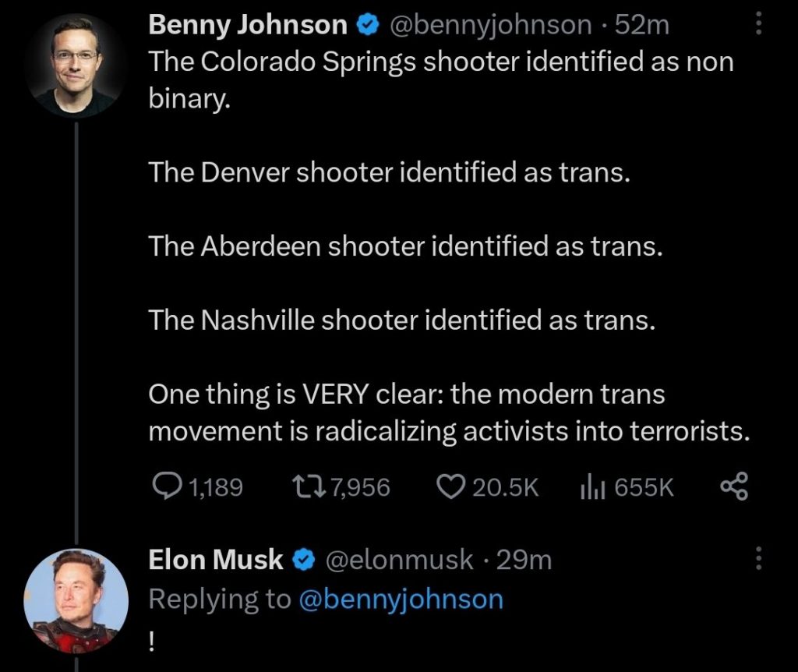Click Elon Musk's verified badge
This screenshot has width=798, height=672.
tap(302, 559)
